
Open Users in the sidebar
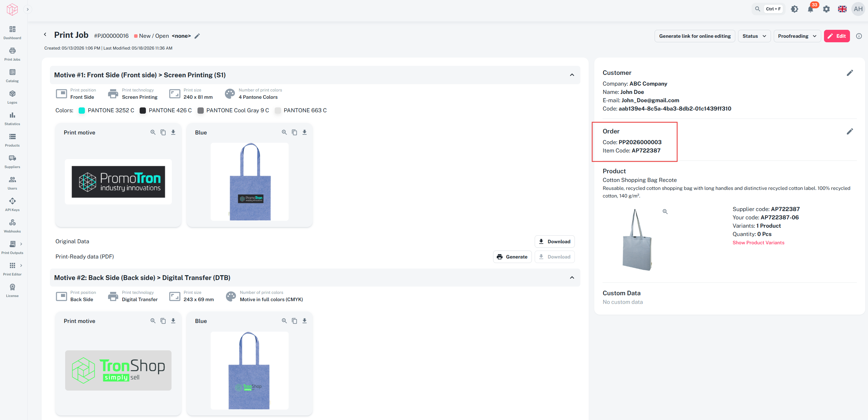point(12,183)
